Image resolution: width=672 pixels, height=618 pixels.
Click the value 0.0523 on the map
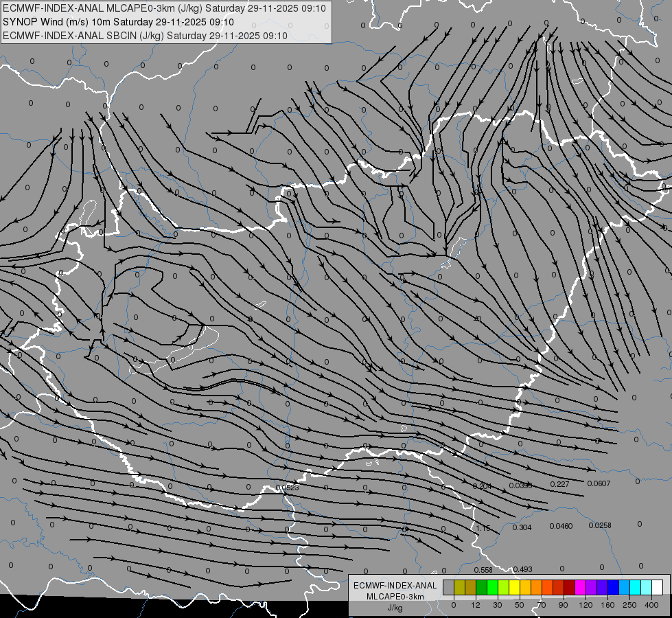coord(287,488)
